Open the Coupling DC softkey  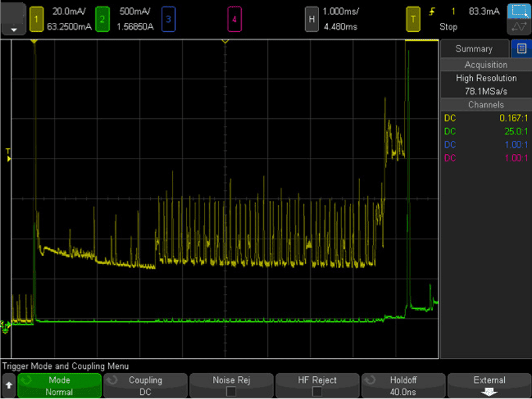(x=145, y=386)
